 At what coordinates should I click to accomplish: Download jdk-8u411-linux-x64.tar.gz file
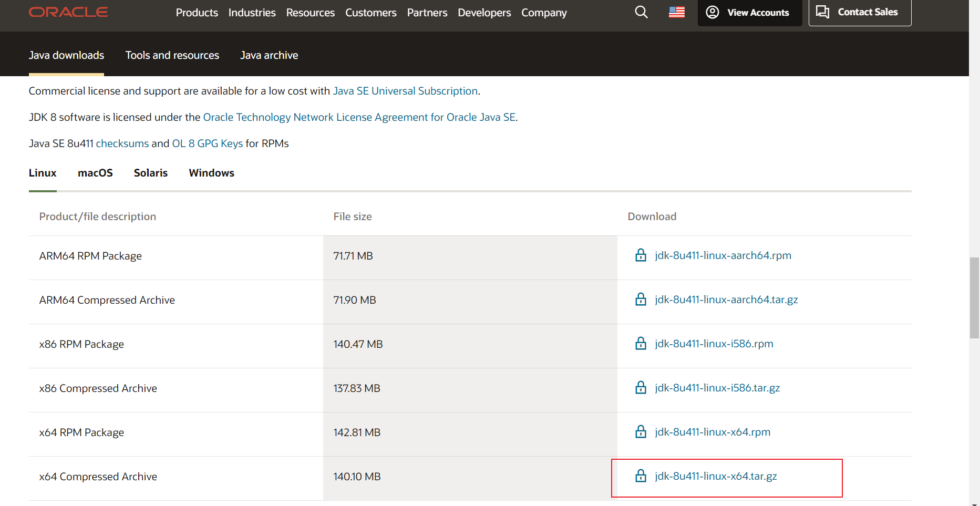pos(715,476)
